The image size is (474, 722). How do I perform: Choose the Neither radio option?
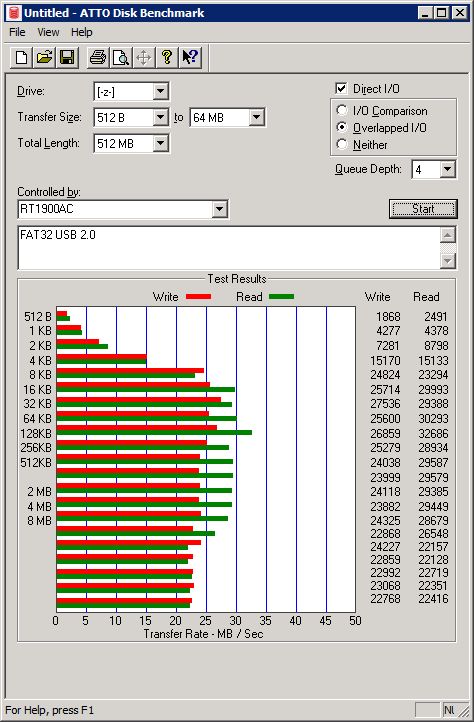tap(342, 144)
